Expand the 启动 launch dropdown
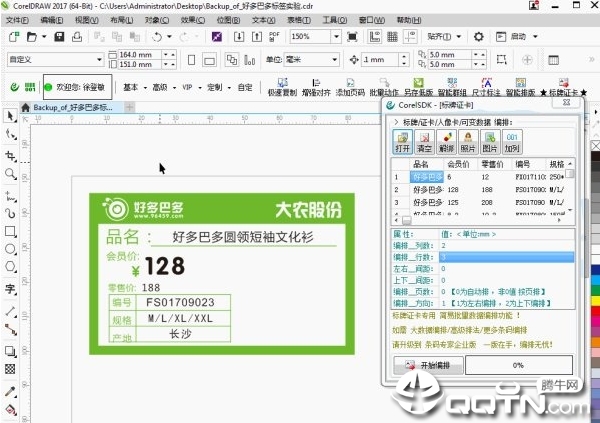600x423 pixels. [x=535, y=37]
